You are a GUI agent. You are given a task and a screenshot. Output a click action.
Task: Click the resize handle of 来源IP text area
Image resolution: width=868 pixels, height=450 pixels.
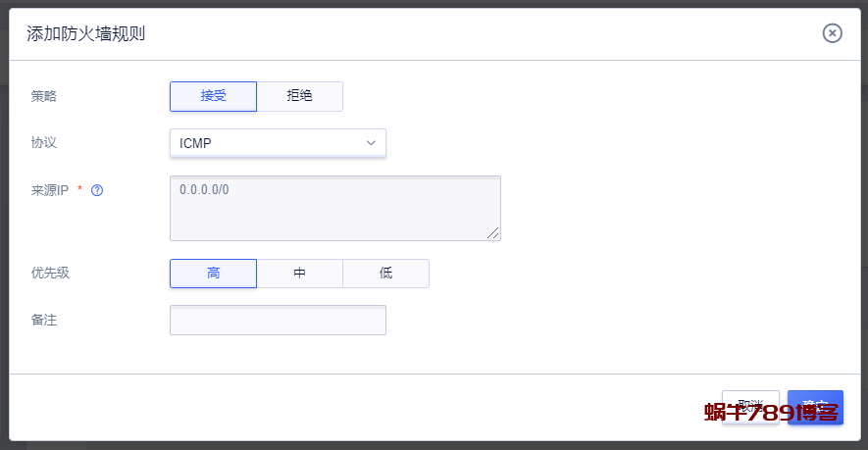pyautogui.click(x=493, y=233)
